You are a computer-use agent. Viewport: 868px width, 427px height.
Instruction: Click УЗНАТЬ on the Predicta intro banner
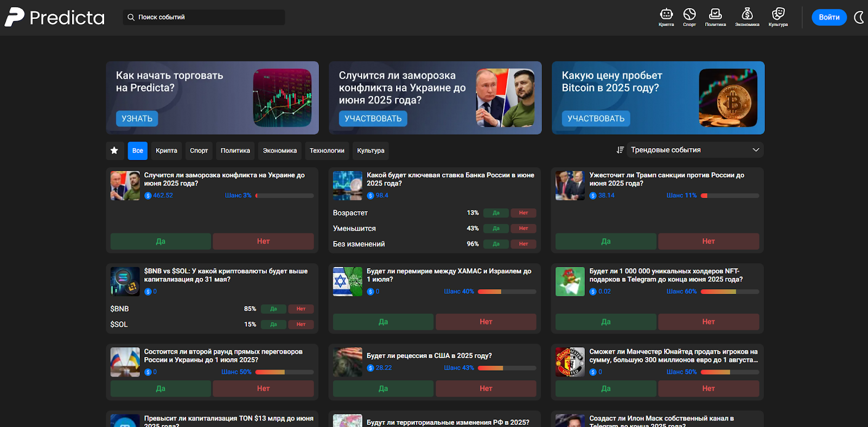(137, 118)
